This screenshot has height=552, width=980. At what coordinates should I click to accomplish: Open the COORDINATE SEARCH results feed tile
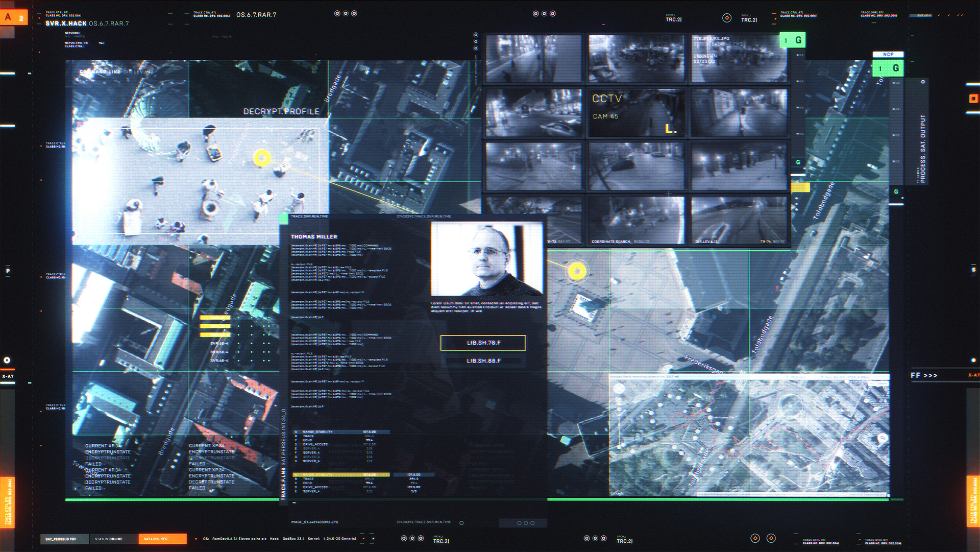click(636, 221)
